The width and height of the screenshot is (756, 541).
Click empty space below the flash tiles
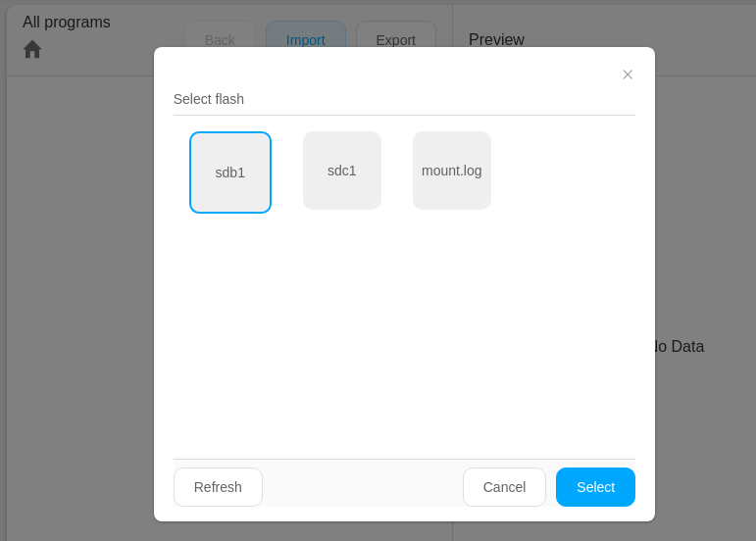(403, 333)
